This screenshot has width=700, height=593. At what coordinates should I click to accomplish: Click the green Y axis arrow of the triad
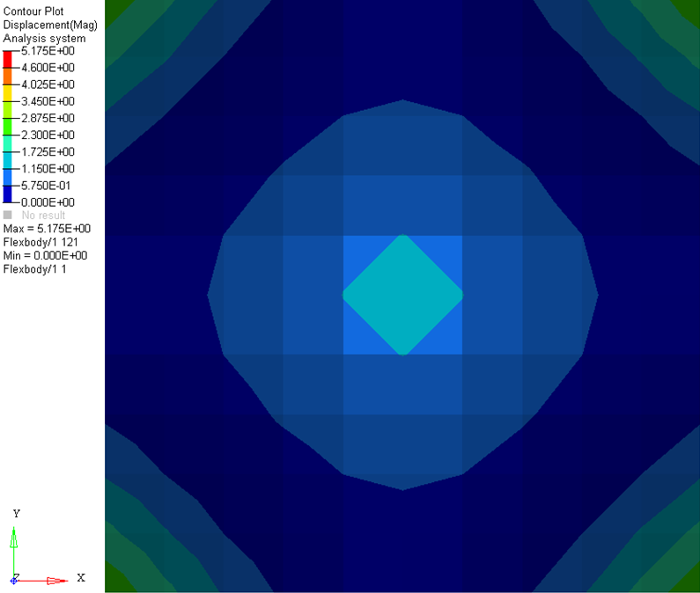coord(15,538)
